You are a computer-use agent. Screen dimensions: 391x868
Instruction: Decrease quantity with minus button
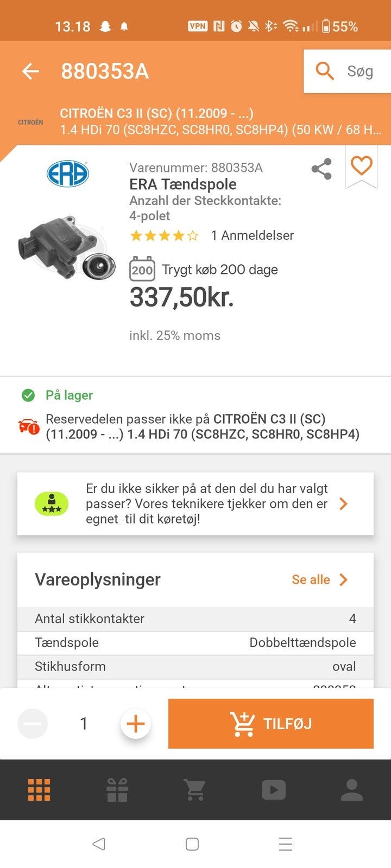[x=33, y=724]
